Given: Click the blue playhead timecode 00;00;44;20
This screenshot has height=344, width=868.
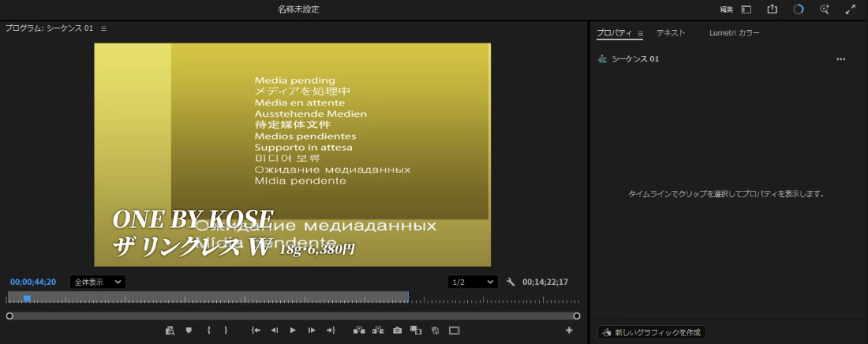Looking at the screenshot, I should (33, 282).
